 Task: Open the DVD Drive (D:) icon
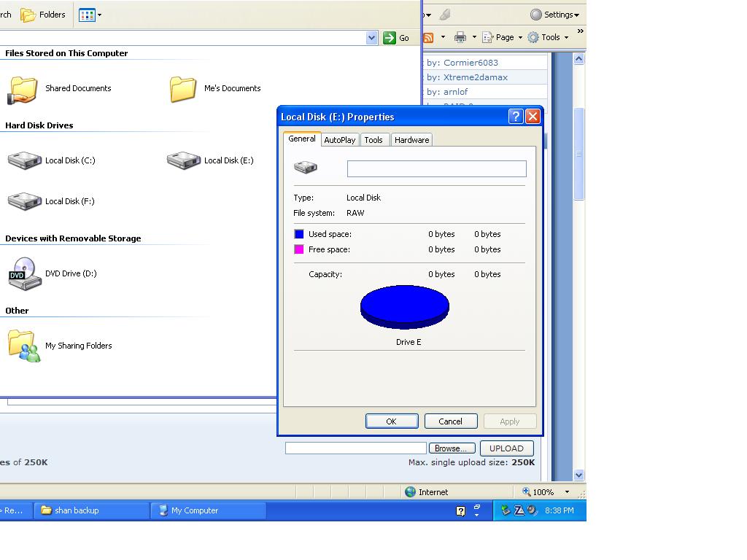tap(25, 273)
